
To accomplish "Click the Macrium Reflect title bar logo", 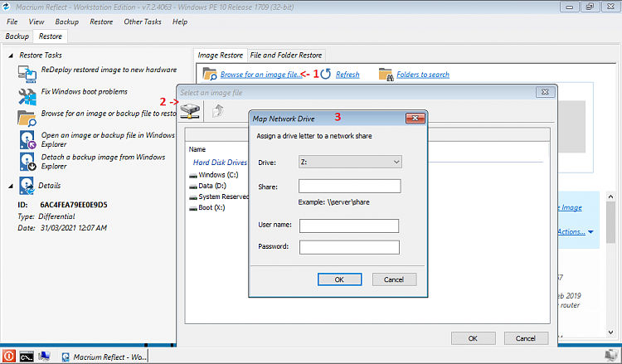I will [6, 7].
